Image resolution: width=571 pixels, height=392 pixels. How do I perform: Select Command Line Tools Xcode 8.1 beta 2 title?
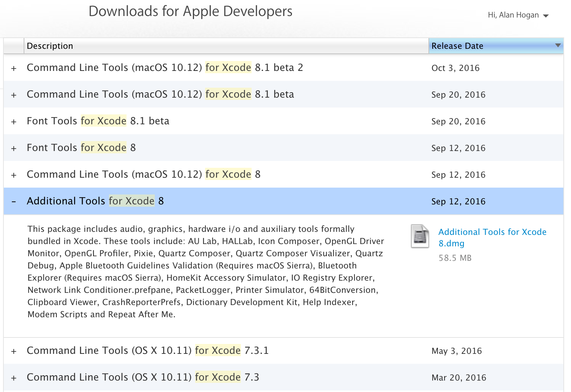tap(165, 67)
